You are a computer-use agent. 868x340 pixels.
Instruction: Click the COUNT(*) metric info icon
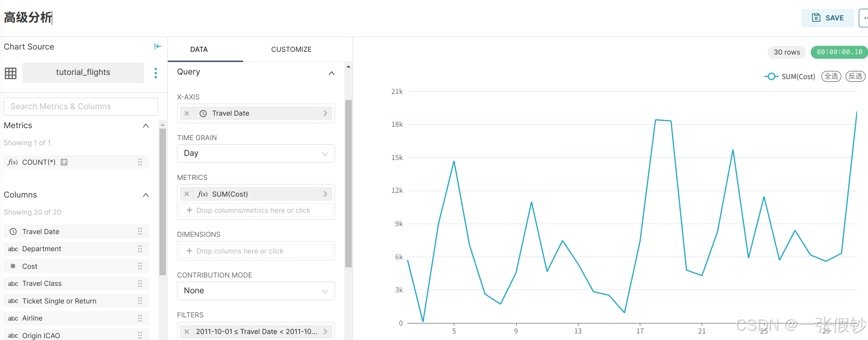click(x=64, y=162)
